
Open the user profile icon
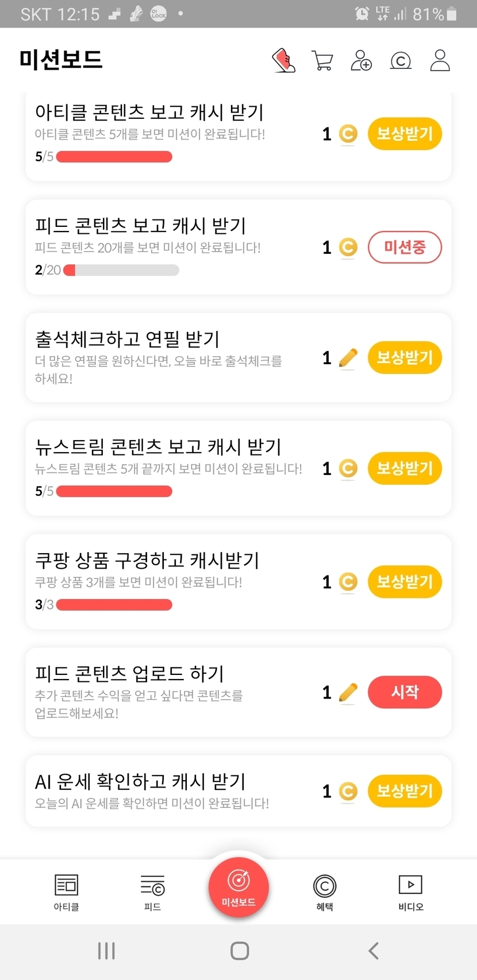[440, 60]
